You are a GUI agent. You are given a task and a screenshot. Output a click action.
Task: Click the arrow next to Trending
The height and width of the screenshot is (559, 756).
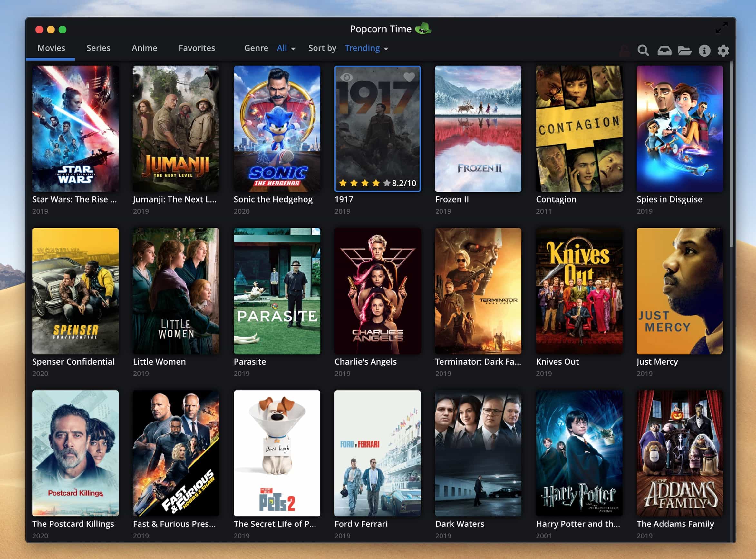386,49
